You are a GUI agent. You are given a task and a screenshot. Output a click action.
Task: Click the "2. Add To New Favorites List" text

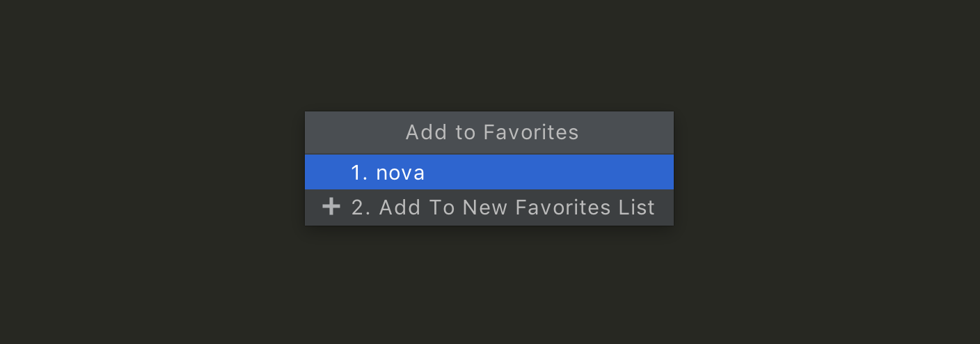coord(503,208)
